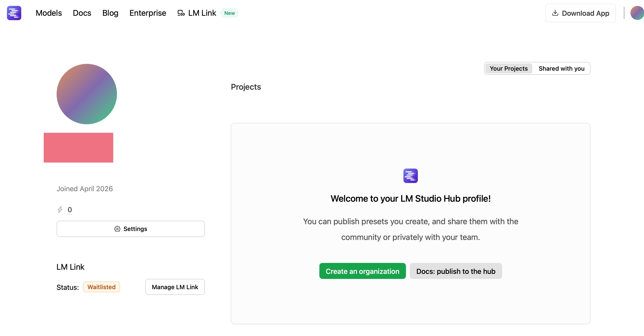The image size is (644, 336).
Task: Click the gear icon in Settings
Action: click(117, 229)
